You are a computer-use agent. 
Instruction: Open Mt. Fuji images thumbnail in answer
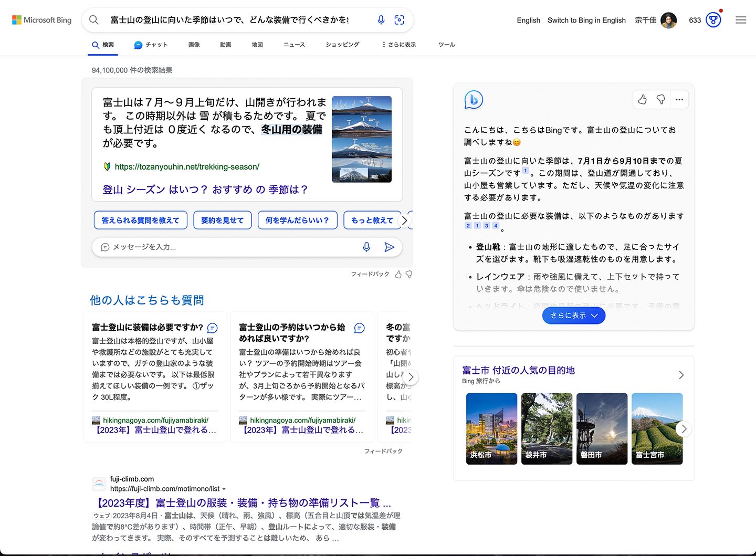[x=362, y=139]
